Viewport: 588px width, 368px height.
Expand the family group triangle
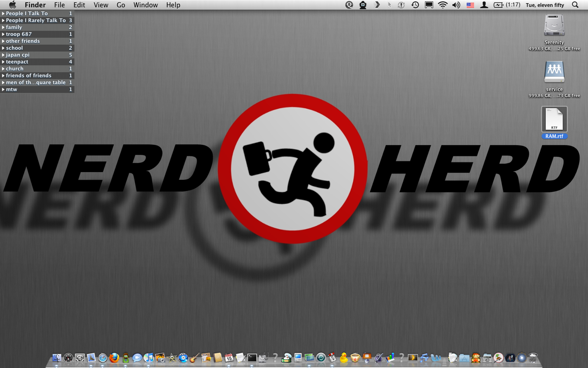coord(3,27)
